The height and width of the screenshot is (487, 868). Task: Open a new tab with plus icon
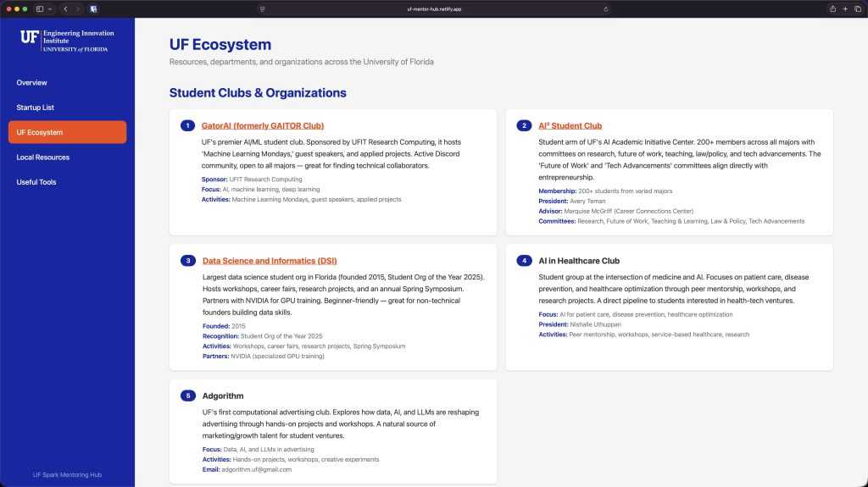click(845, 8)
